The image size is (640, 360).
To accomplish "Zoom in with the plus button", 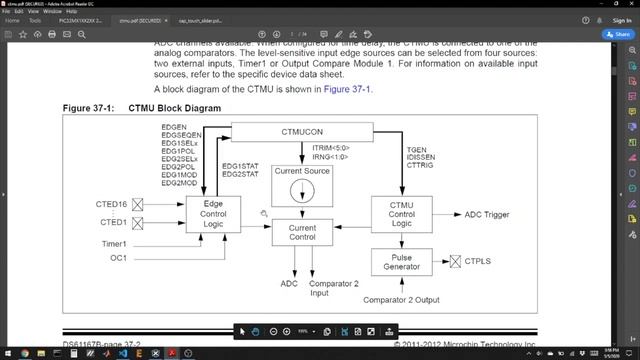I will click(287, 332).
